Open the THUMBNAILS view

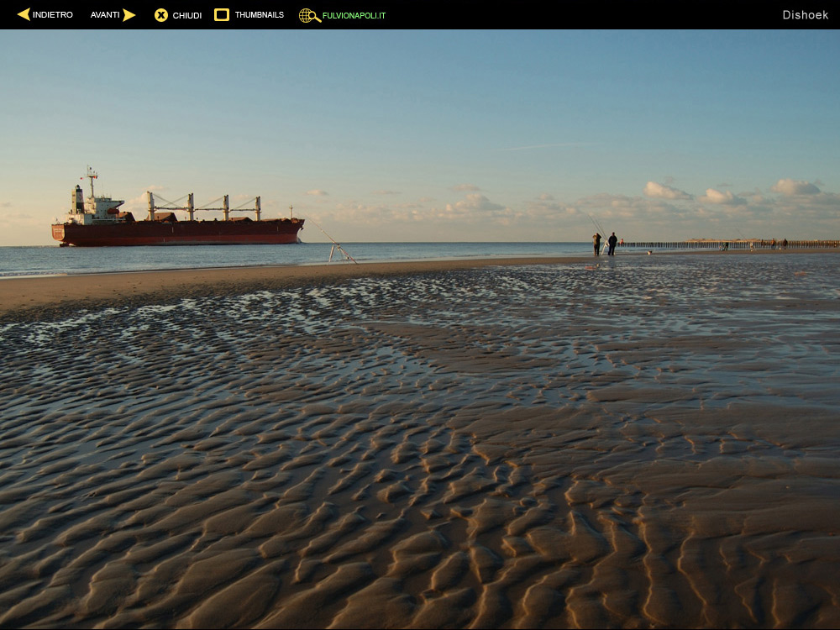(260, 15)
